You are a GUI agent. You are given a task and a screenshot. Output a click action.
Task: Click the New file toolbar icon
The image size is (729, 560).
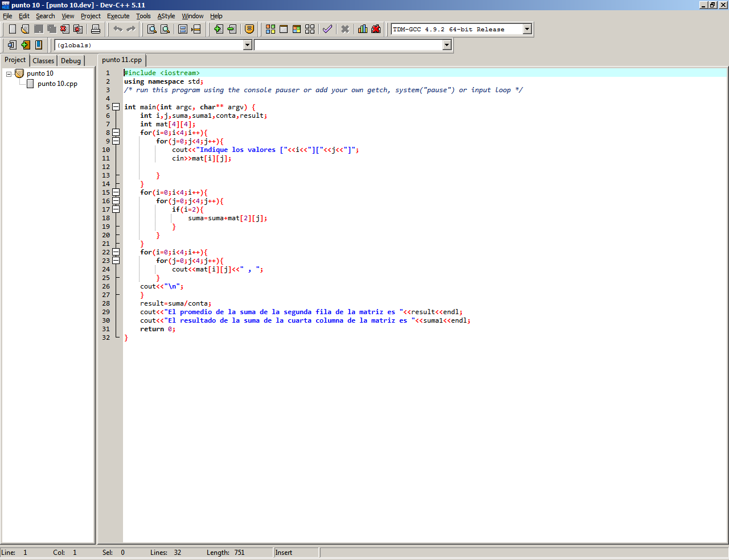[x=12, y=29]
